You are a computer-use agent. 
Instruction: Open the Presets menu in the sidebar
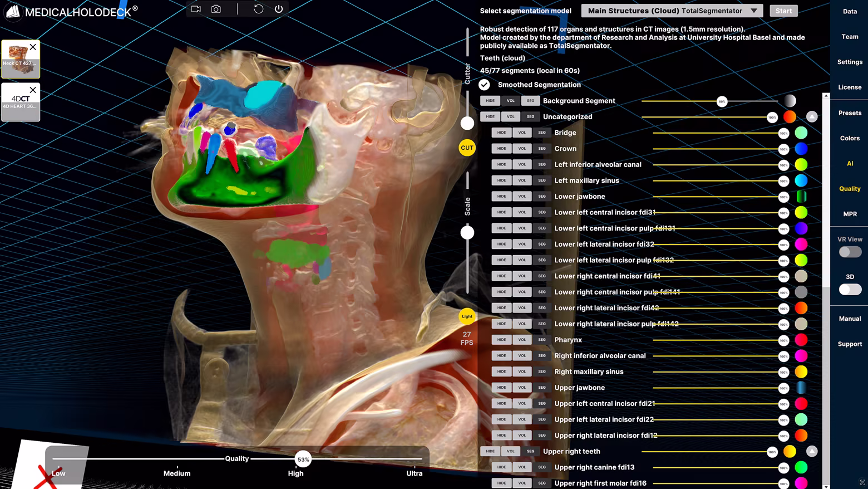point(850,113)
